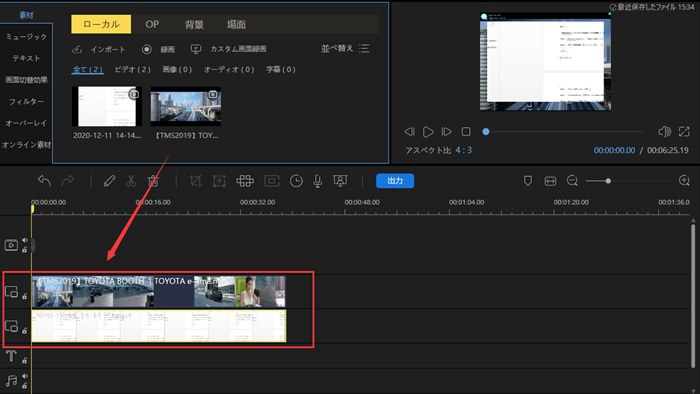Filter media by 全て(2)

pyautogui.click(x=88, y=70)
